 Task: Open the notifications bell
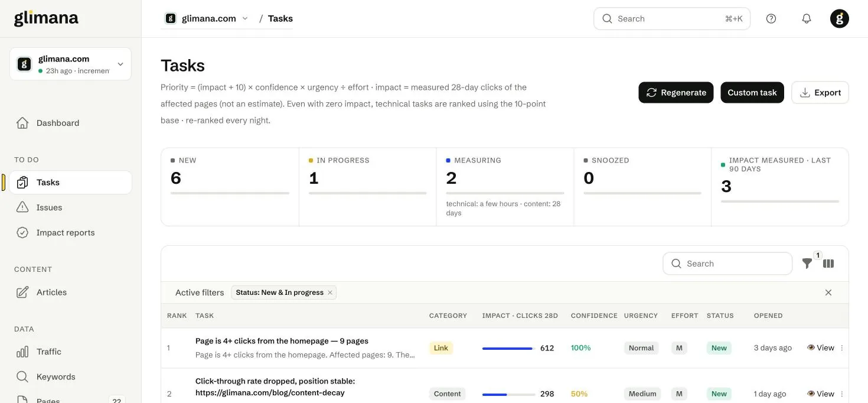click(x=807, y=18)
